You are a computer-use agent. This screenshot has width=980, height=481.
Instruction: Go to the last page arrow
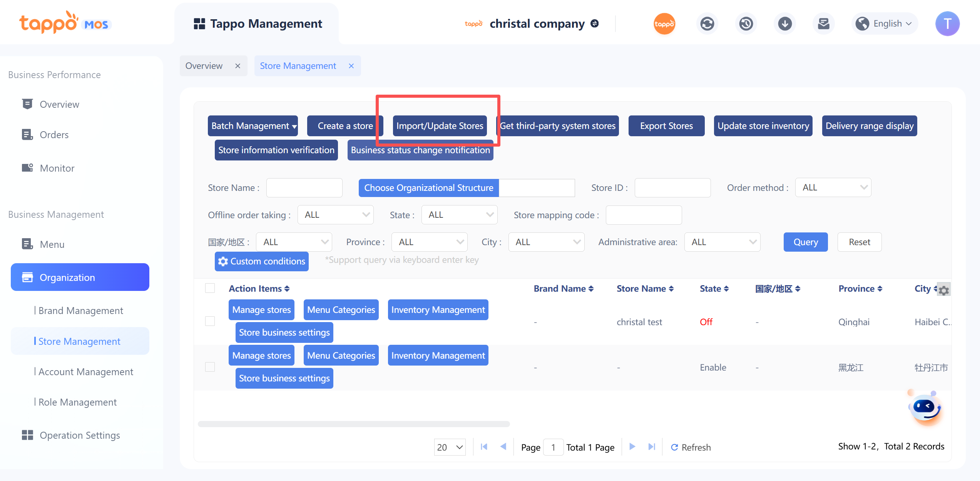[652, 447]
